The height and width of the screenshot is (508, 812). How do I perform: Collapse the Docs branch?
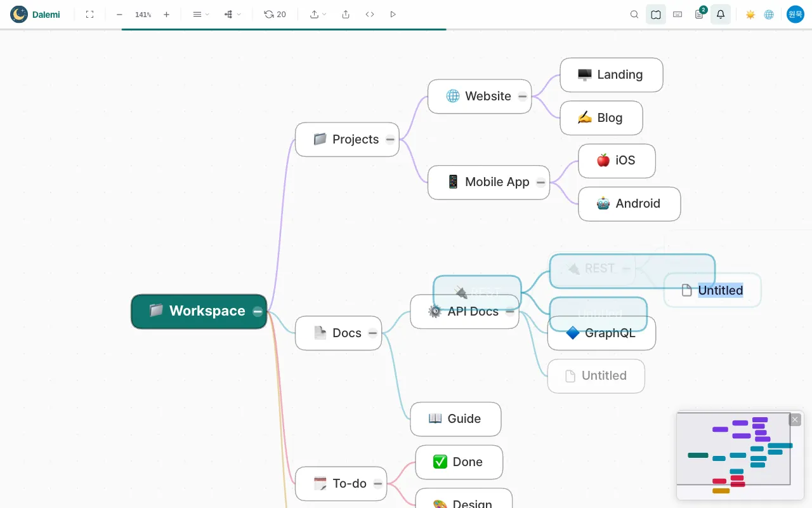(x=373, y=333)
